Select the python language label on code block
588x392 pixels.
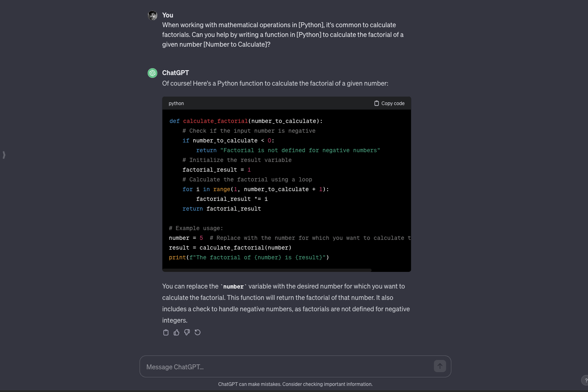point(176,103)
